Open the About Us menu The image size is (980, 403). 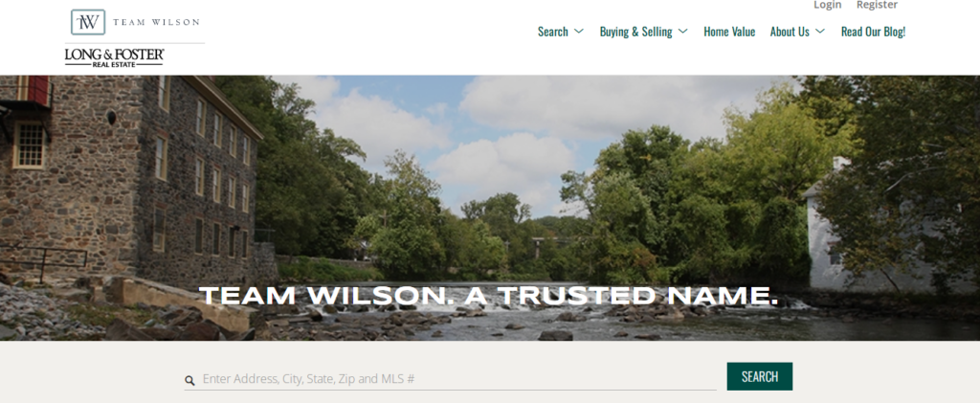tap(790, 32)
